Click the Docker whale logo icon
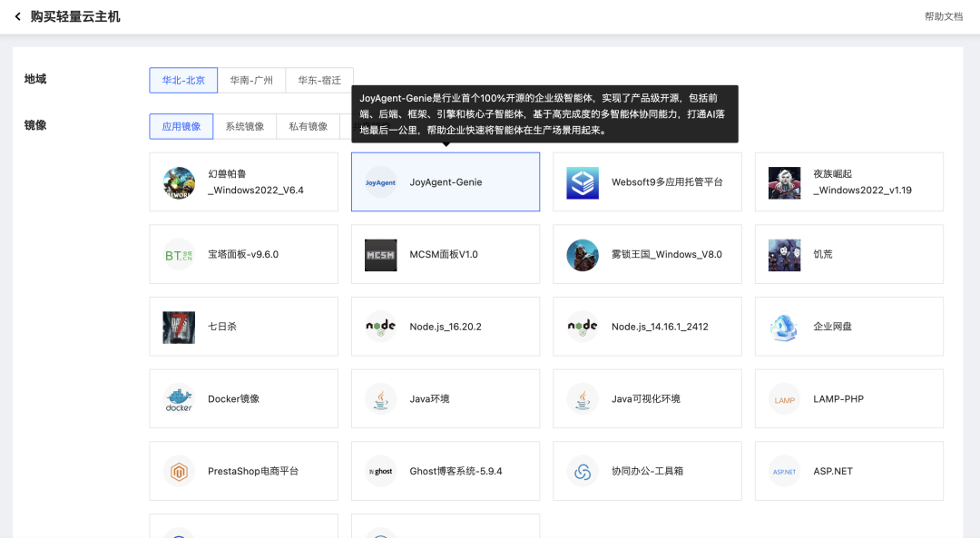 [179, 399]
